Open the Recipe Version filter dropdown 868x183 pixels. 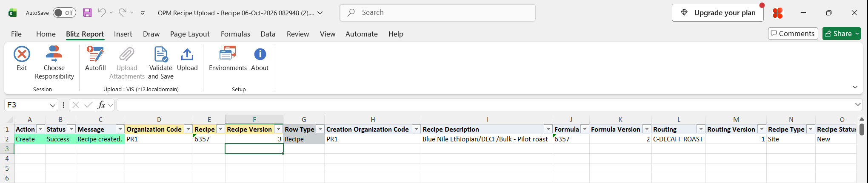(278, 129)
